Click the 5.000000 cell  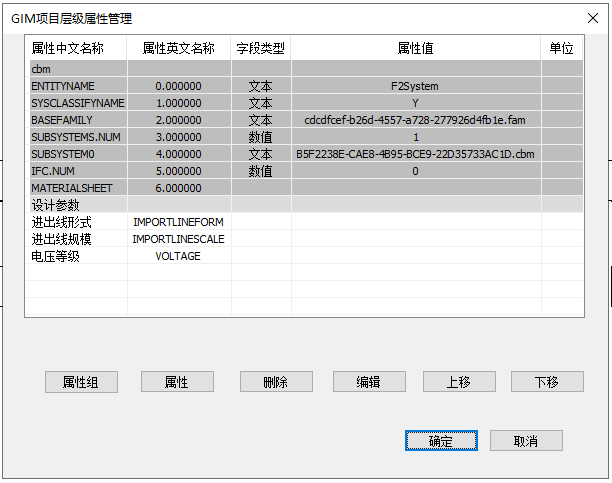click(x=179, y=171)
